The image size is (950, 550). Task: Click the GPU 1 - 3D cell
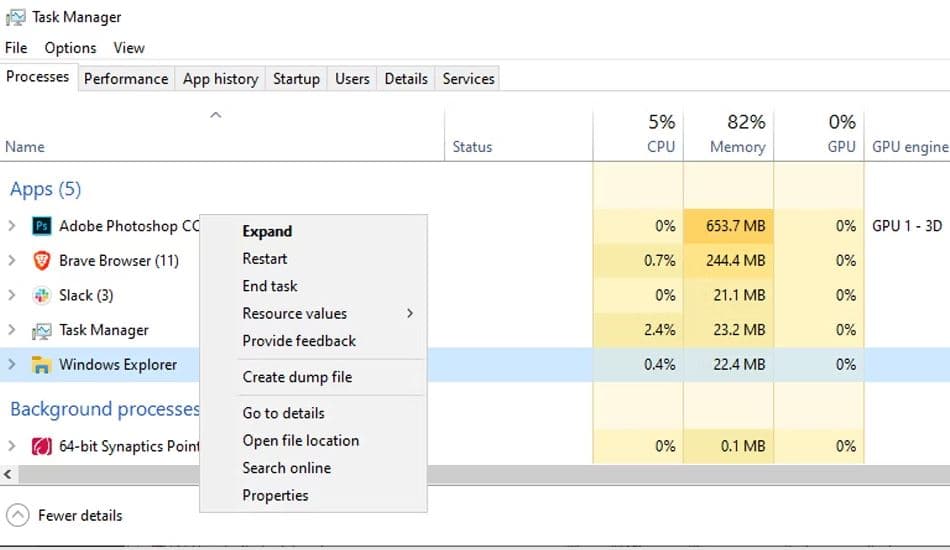click(x=907, y=226)
